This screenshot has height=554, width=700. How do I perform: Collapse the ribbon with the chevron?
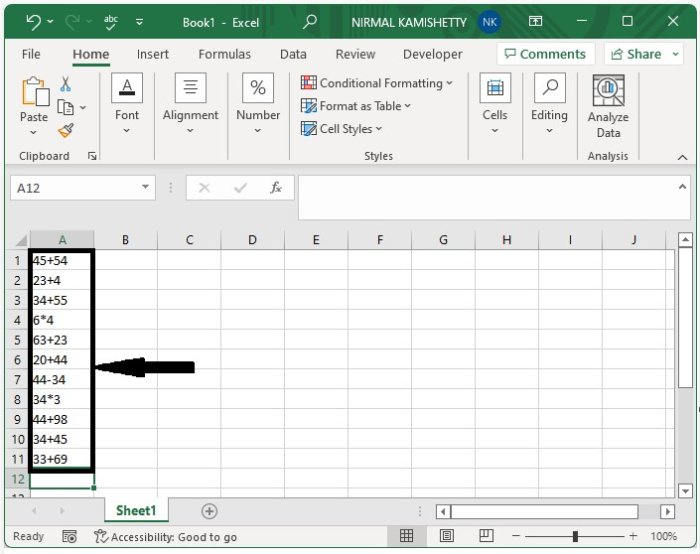[x=682, y=157]
